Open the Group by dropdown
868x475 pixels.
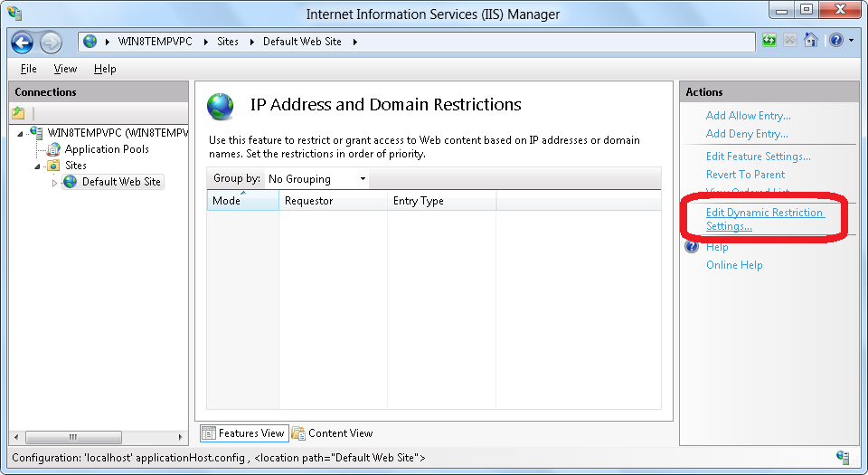coord(316,179)
